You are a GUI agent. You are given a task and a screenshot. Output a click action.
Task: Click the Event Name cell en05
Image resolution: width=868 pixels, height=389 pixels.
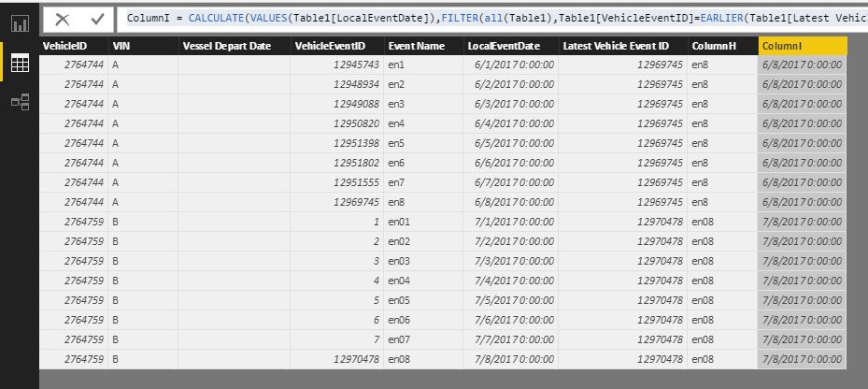[x=423, y=300]
